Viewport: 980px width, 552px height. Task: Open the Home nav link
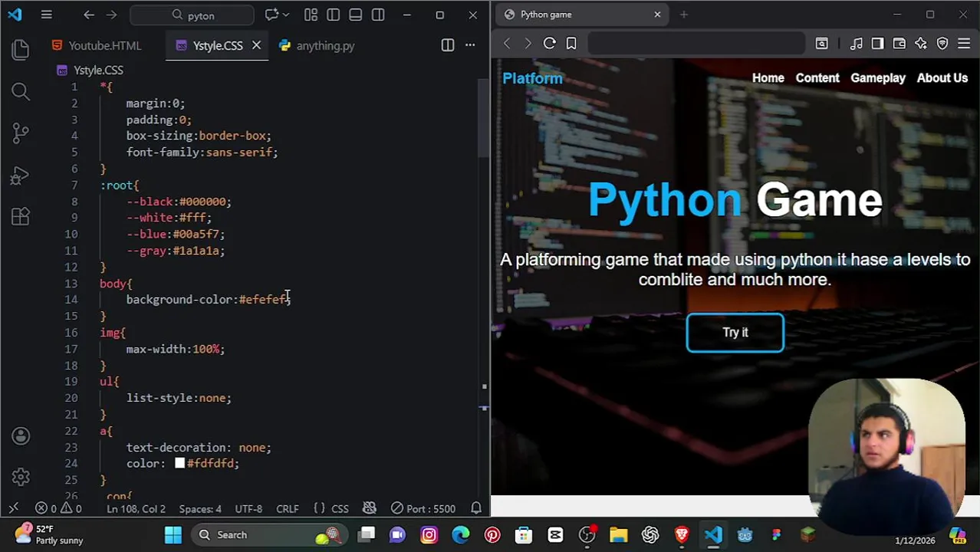(x=768, y=78)
